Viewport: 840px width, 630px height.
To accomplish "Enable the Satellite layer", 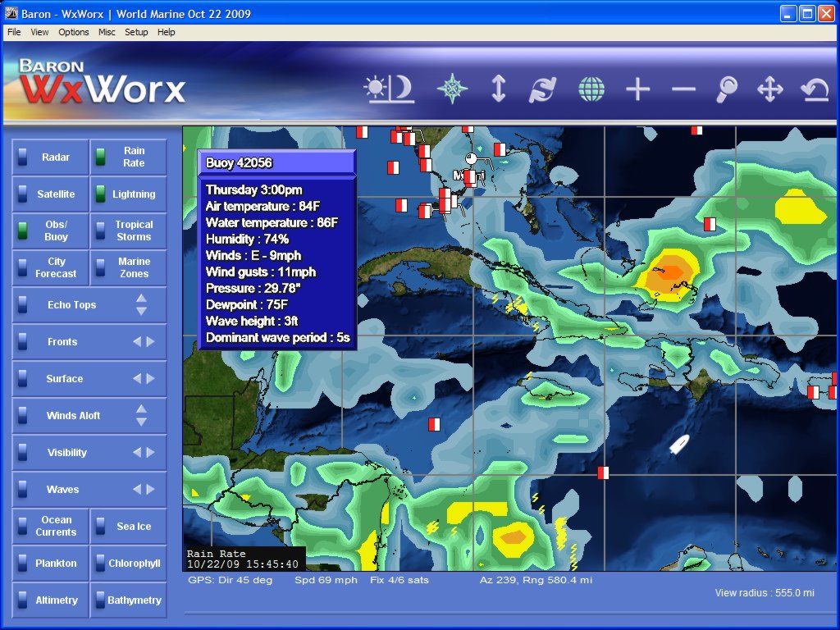I will pos(50,194).
